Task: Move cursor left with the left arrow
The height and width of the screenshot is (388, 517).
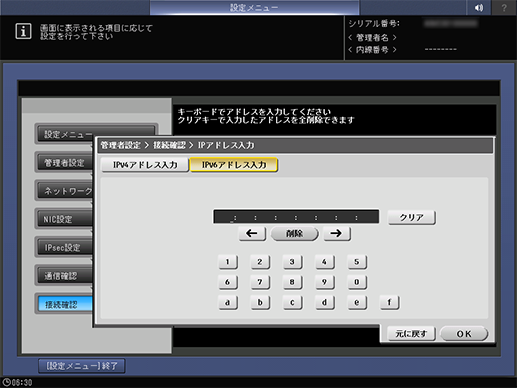Action: point(252,233)
